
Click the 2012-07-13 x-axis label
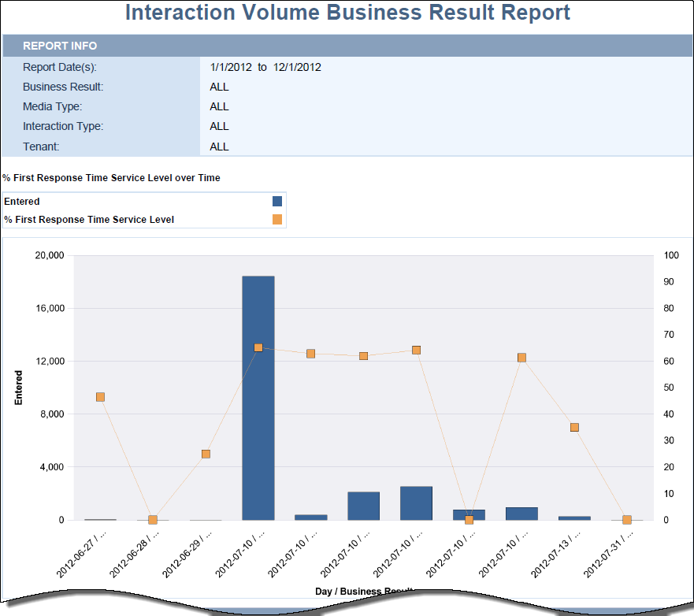pyautogui.click(x=555, y=553)
